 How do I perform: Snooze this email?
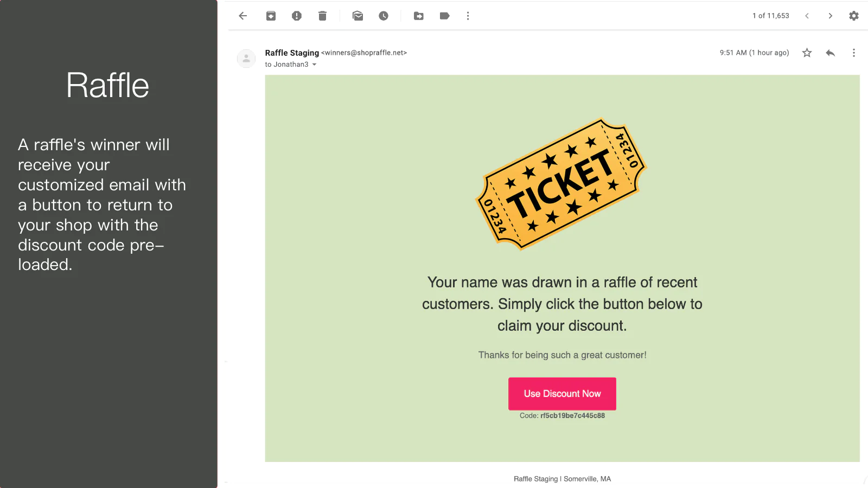coord(384,16)
